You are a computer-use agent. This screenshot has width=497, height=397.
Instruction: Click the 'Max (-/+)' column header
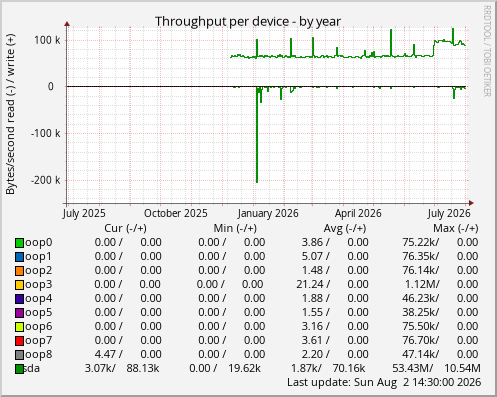[456, 228]
